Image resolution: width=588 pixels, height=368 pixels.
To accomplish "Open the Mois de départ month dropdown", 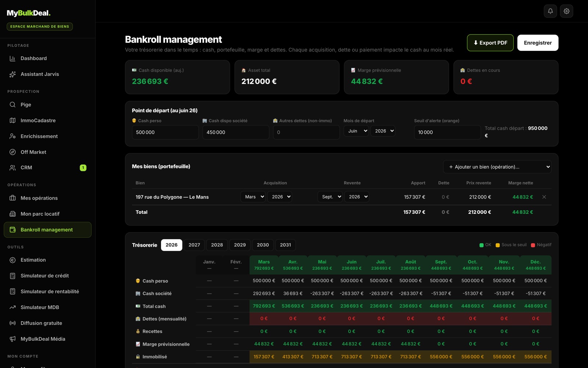I will click(x=356, y=131).
